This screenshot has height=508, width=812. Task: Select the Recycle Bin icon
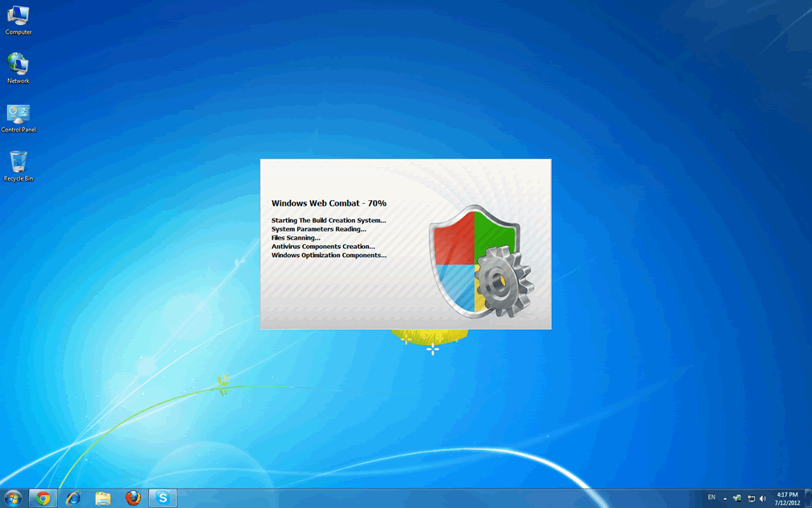(x=18, y=166)
